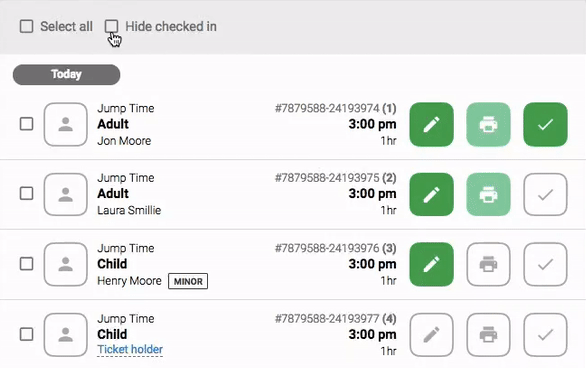The width and height of the screenshot is (586, 368).
Task: Print Laura Smillie's ticket
Action: coord(488,194)
